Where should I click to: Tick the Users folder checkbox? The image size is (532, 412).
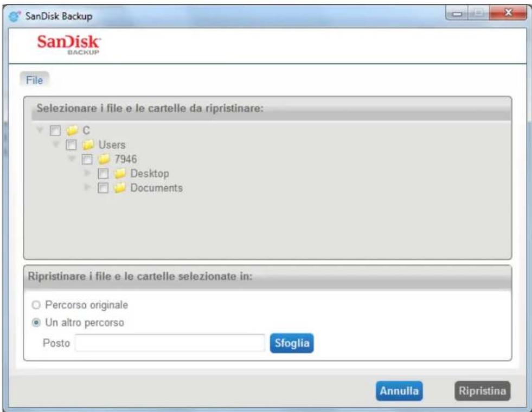click(71, 145)
